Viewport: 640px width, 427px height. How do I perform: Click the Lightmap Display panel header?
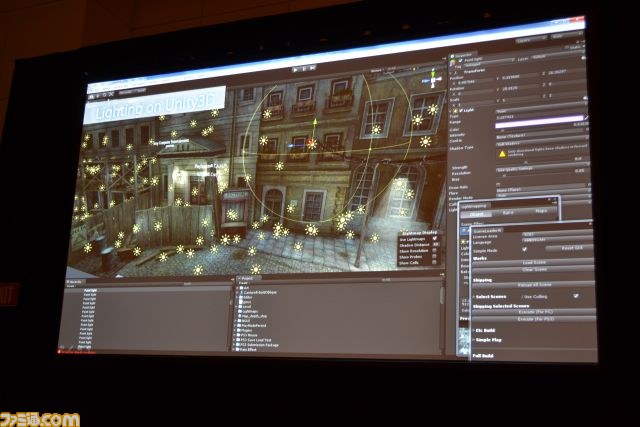[x=420, y=232]
